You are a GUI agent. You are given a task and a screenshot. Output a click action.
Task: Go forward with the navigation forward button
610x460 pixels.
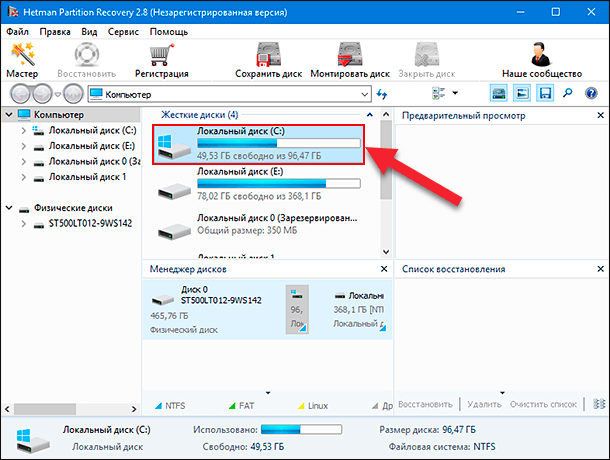tap(42, 94)
